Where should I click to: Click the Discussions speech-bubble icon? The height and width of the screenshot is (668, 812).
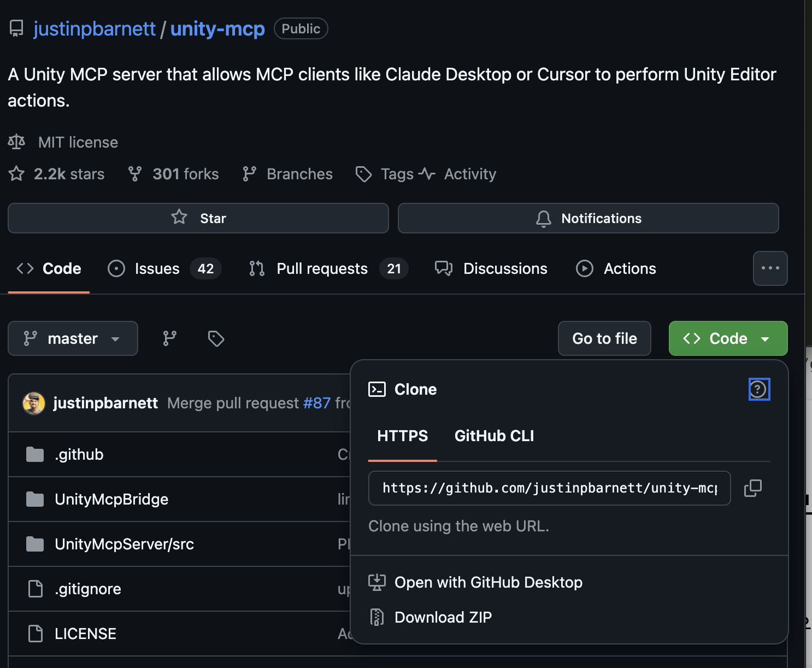point(444,268)
